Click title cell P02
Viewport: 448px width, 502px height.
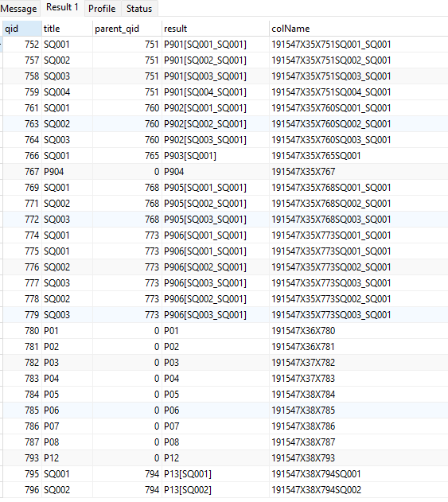(67, 347)
